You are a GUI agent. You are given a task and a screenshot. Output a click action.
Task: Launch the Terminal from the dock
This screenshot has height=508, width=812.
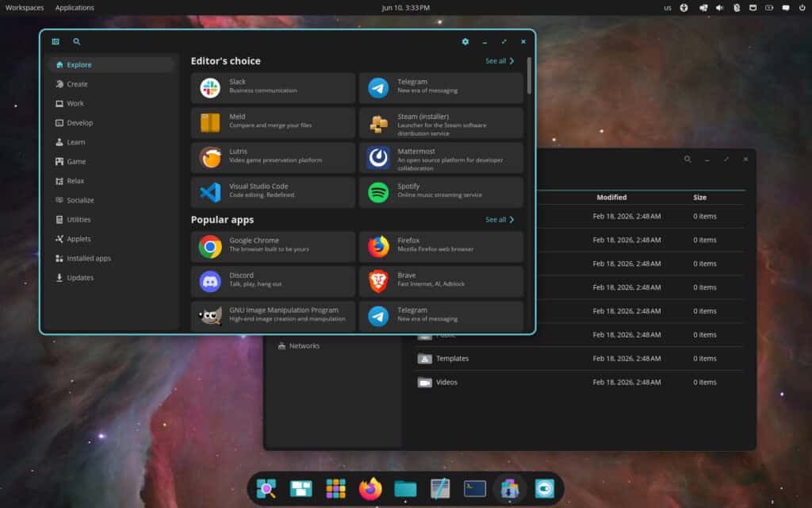pyautogui.click(x=474, y=488)
